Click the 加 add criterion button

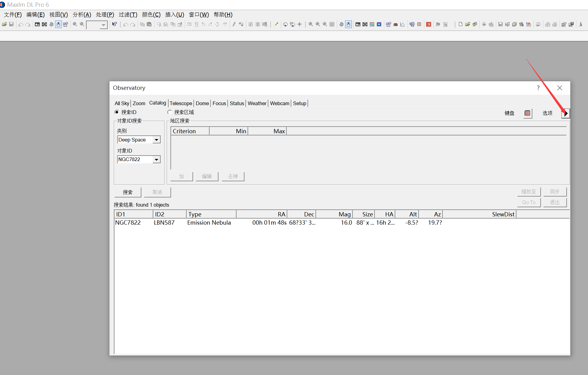click(x=182, y=176)
